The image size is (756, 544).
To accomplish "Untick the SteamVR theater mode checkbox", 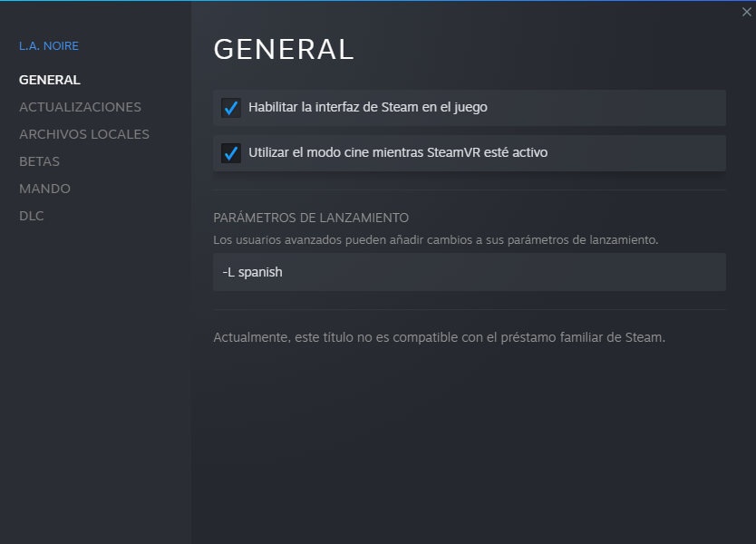I will point(230,153).
